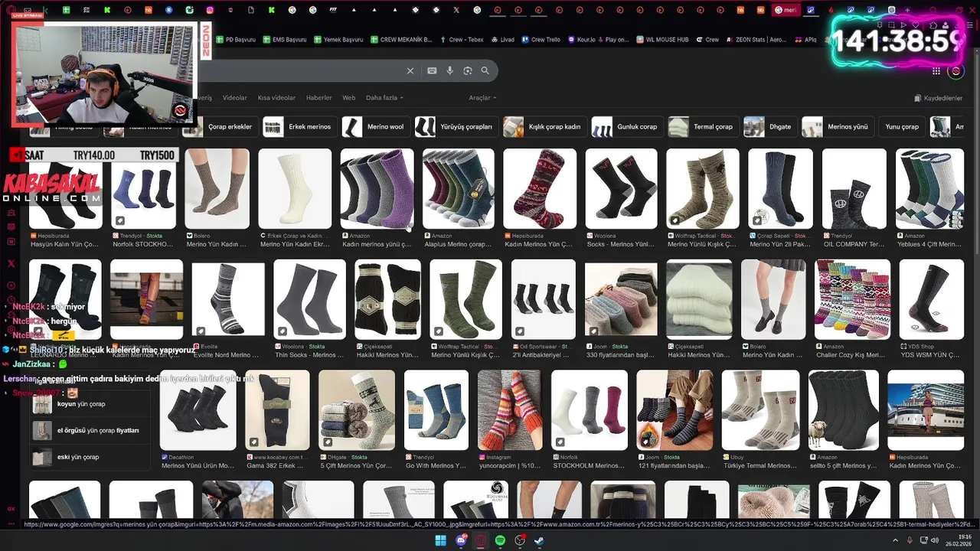Open the Alaplus Merino çorap image
The width and height of the screenshot is (980, 551).
pyautogui.click(x=458, y=189)
